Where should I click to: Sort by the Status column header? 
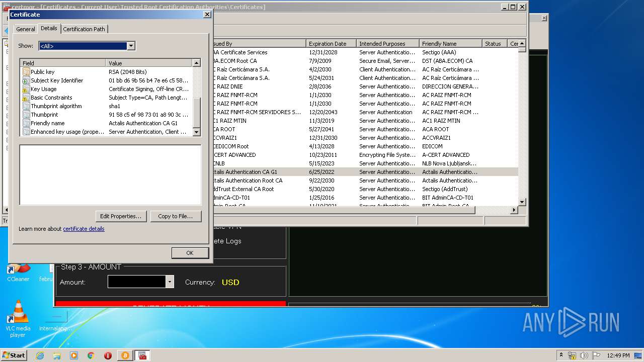click(x=495, y=44)
